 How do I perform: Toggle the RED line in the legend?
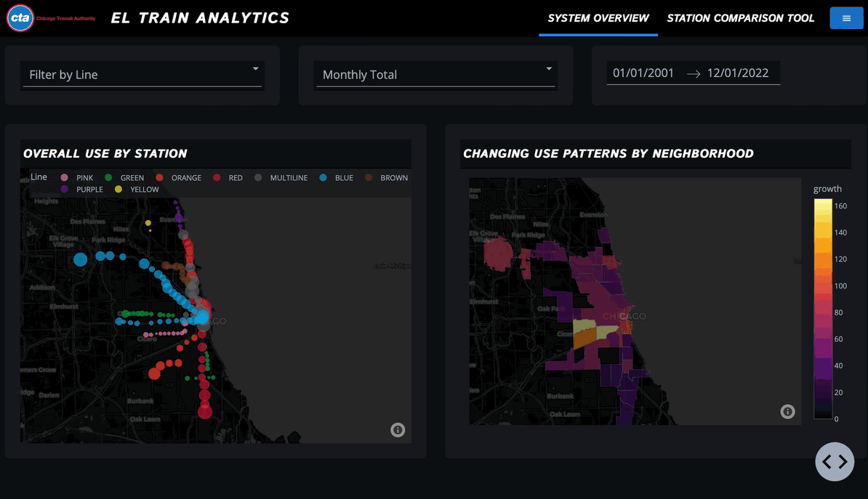pyautogui.click(x=217, y=177)
